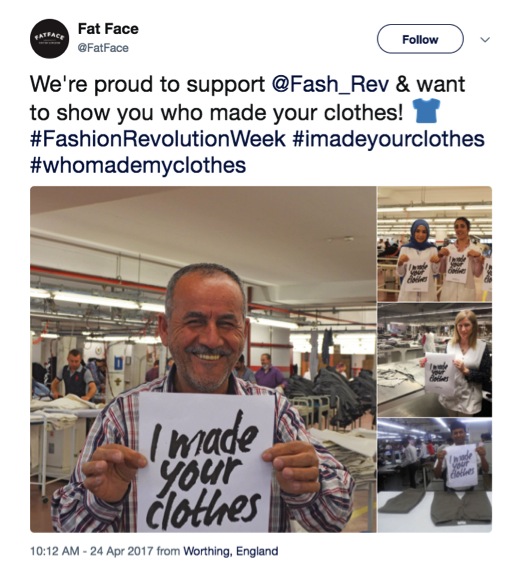Click the Fat Face profile avatar
This screenshot has height=566, width=520.
49,39
